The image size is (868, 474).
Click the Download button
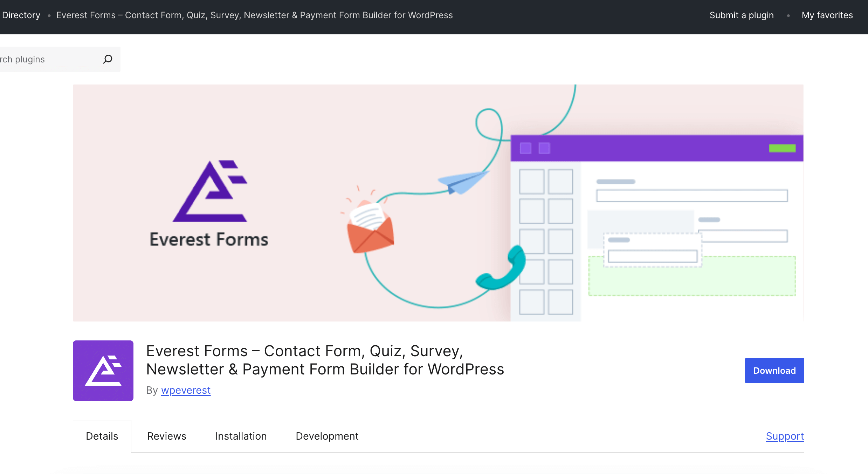coord(774,371)
